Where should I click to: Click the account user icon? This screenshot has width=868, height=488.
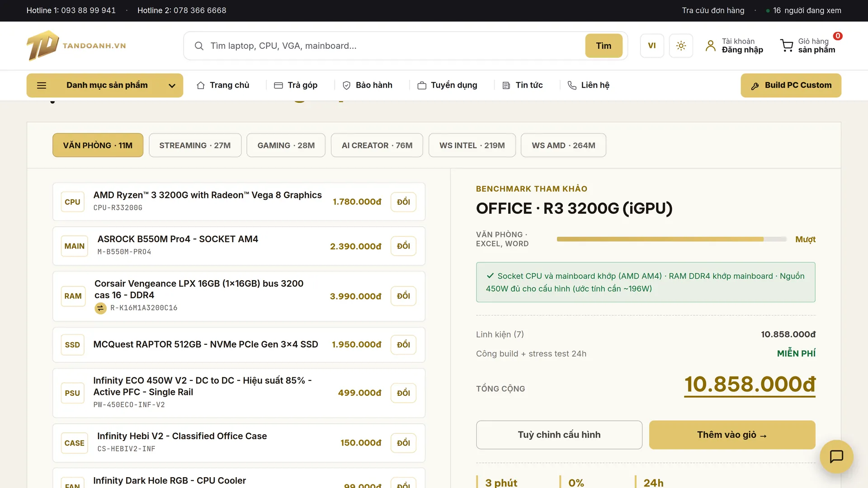tap(711, 46)
